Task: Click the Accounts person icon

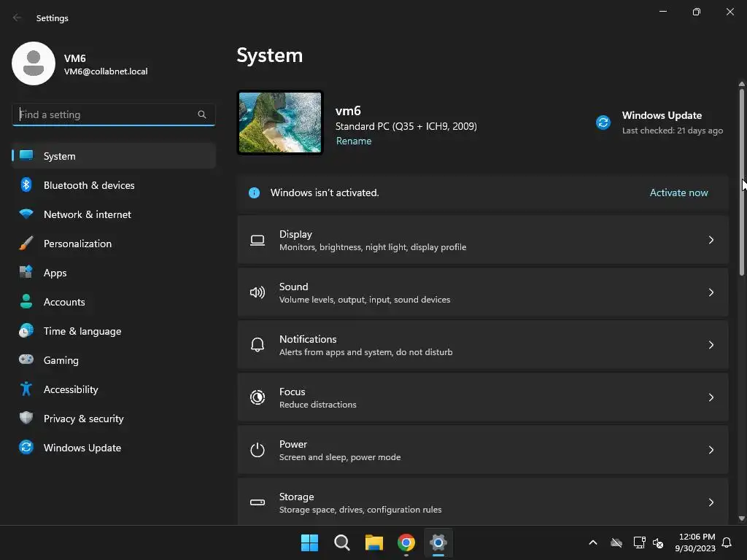Action: 26,301
